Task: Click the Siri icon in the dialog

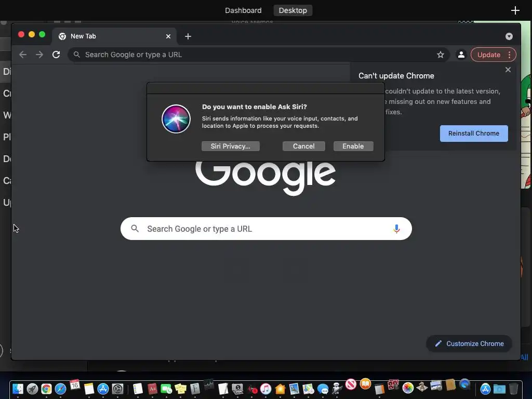Action: (176, 119)
